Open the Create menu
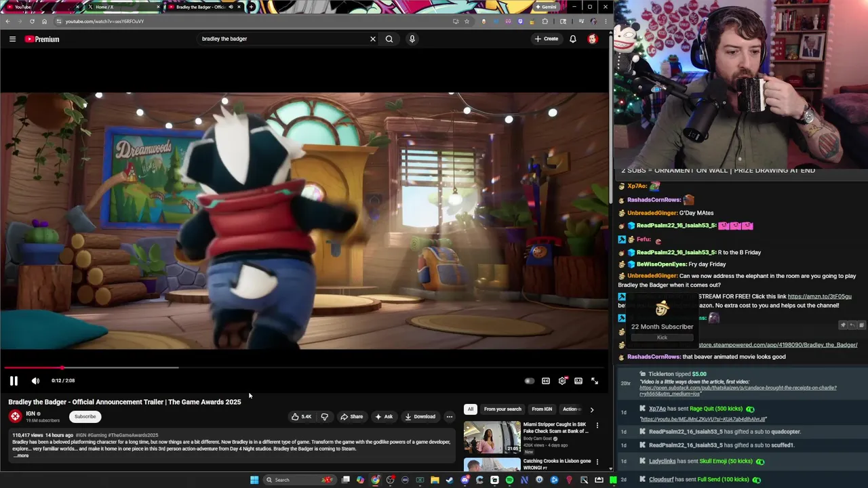Image resolution: width=868 pixels, height=488 pixels. pyautogui.click(x=546, y=39)
